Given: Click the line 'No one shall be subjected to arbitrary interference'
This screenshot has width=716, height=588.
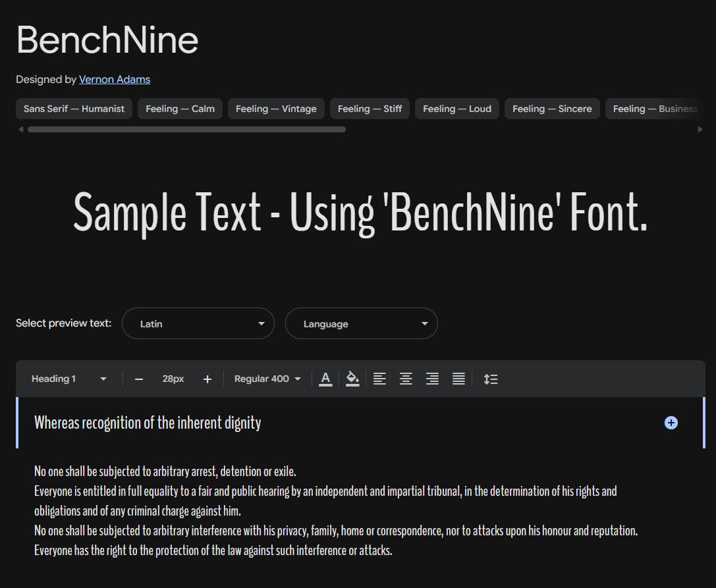Looking at the screenshot, I should pos(336,531).
